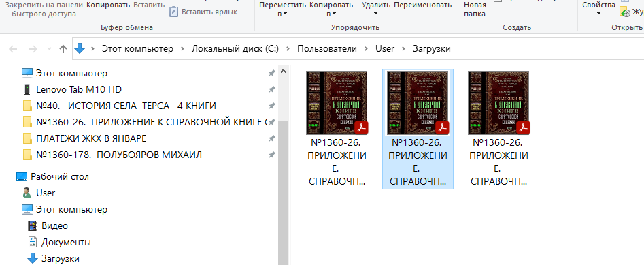Click the blue Downloads arrow in address bar
This screenshot has height=265, width=644.
tap(80, 48)
